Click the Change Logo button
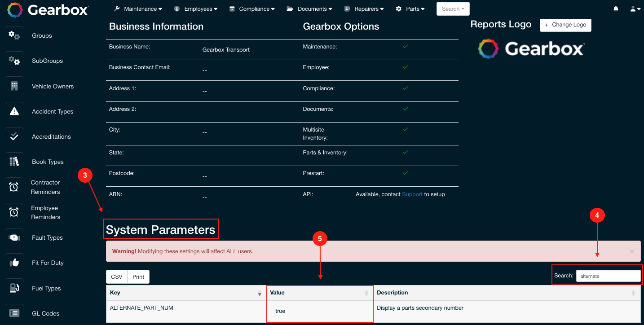The image size is (644, 325). [x=565, y=25]
